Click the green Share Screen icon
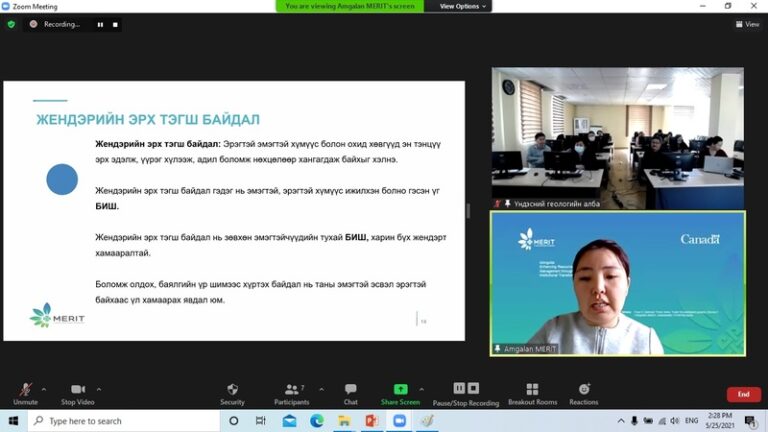 click(400, 389)
